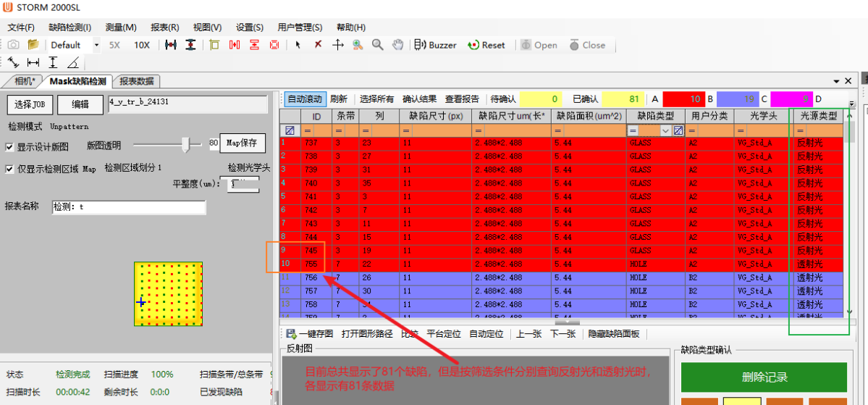Click the 用户分类 column filter operator

point(693,130)
